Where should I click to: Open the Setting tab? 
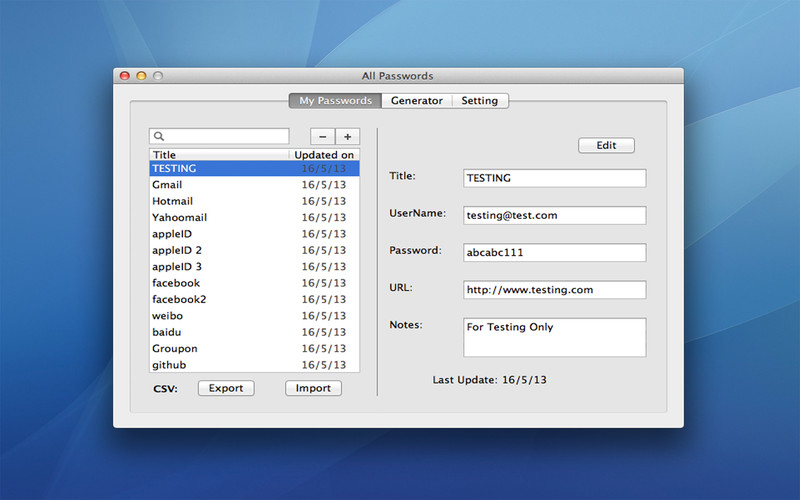coord(480,101)
